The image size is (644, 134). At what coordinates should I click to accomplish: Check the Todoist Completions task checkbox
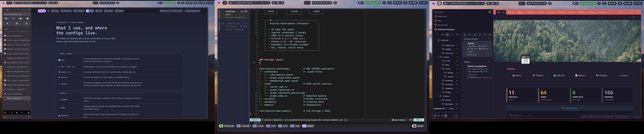468,78
